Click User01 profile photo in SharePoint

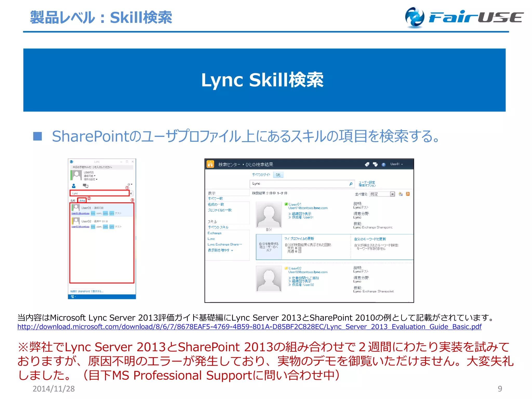(269, 215)
